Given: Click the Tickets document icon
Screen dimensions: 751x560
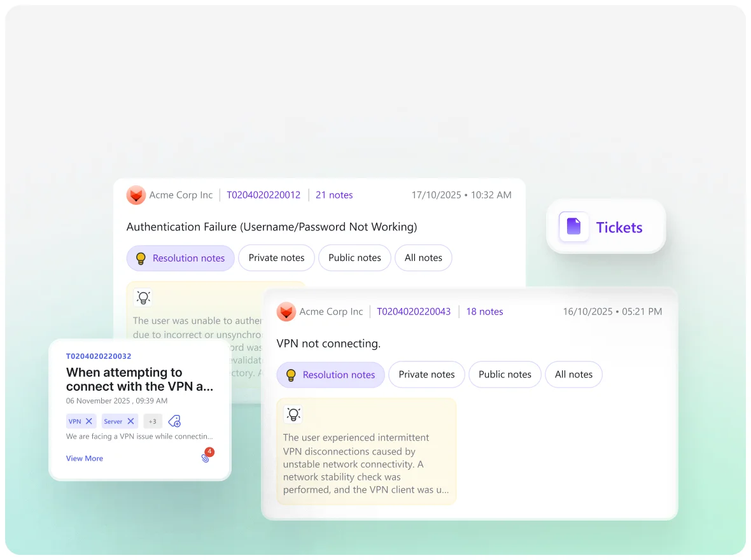Looking at the screenshot, I should point(573,227).
